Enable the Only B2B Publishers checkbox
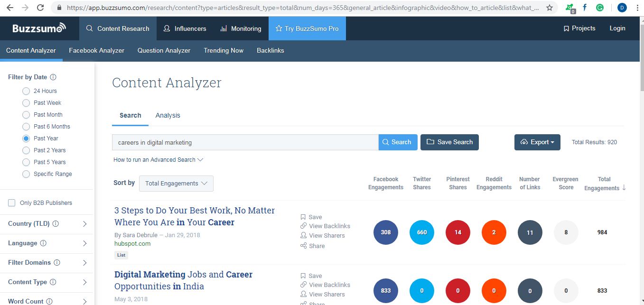The width and height of the screenshot is (644, 305). click(x=12, y=203)
